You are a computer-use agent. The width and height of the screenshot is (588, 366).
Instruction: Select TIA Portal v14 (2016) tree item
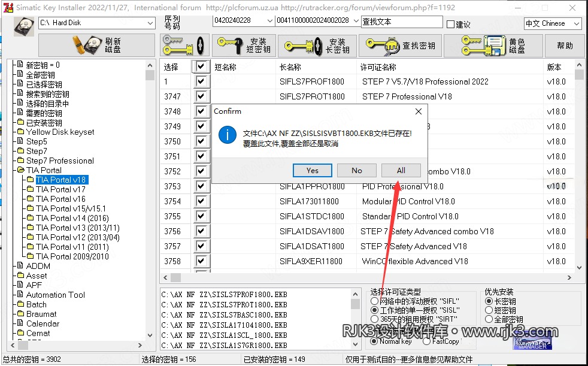click(x=72, y=218)
